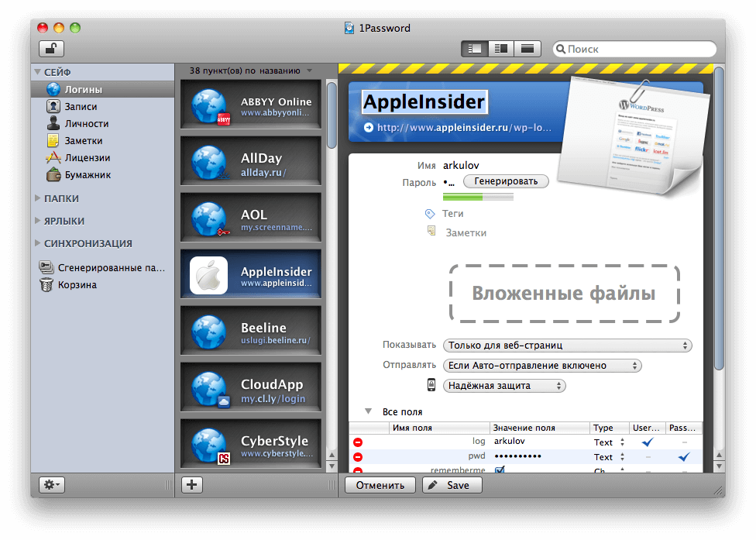Click the username value arkulov
The image size is (756, 540).
click(461, 165)
